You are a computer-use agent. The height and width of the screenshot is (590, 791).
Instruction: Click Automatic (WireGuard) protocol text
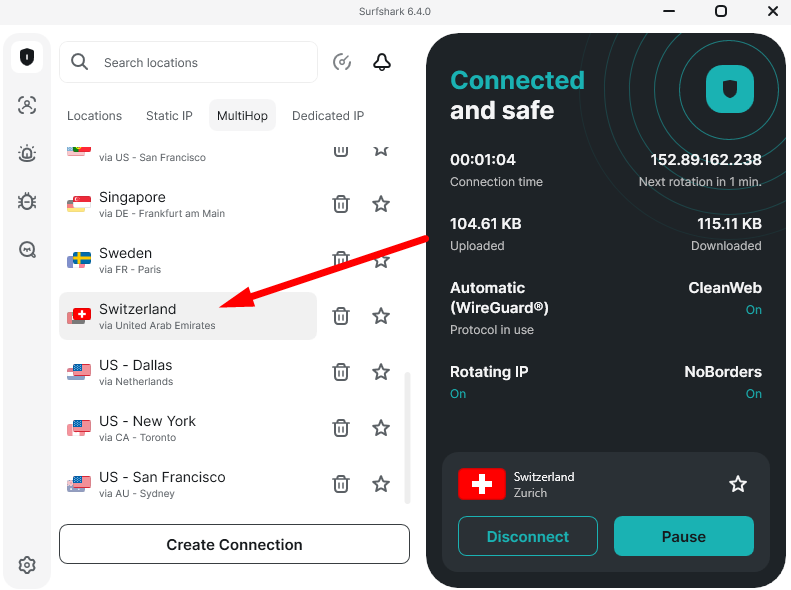(499, 298)
